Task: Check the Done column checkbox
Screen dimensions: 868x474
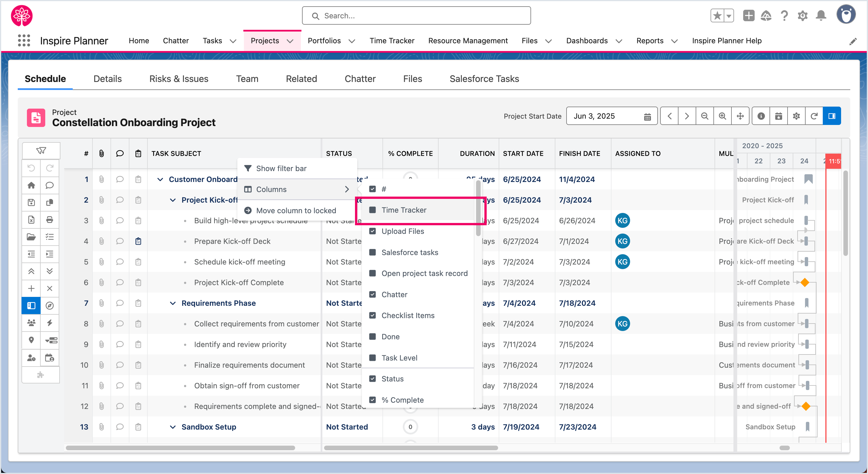Action: pyautogui.click(x=372, y=337)
